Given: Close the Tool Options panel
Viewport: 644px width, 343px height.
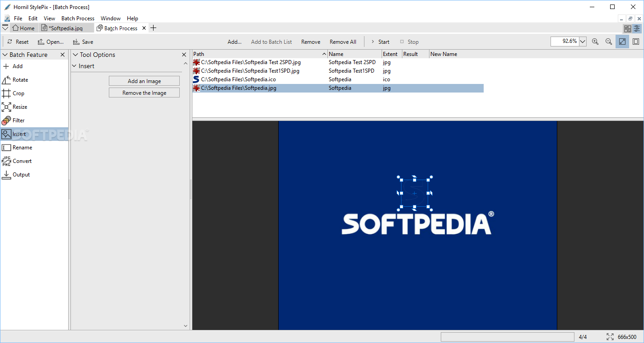Looking at the screenshot, I should [x=184, y=55].
